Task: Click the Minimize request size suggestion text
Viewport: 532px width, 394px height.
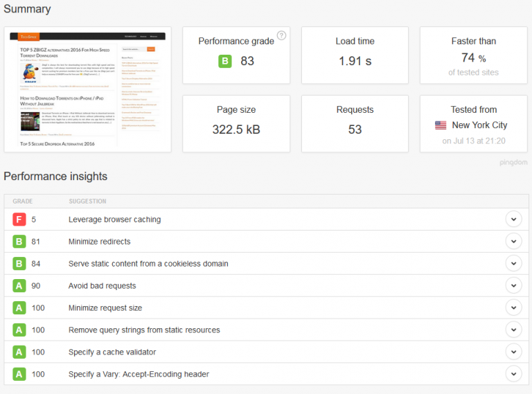Action: pyautogui.click(x=105, y=308)
